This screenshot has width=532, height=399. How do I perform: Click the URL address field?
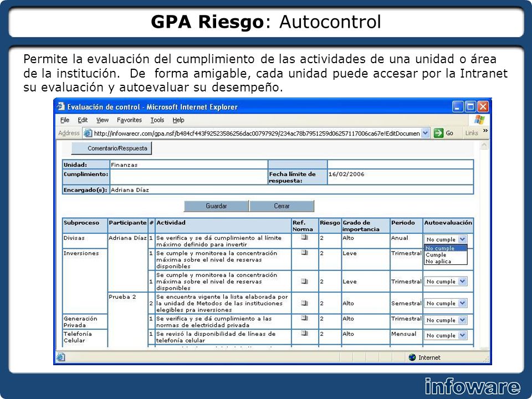click(257, 134)
